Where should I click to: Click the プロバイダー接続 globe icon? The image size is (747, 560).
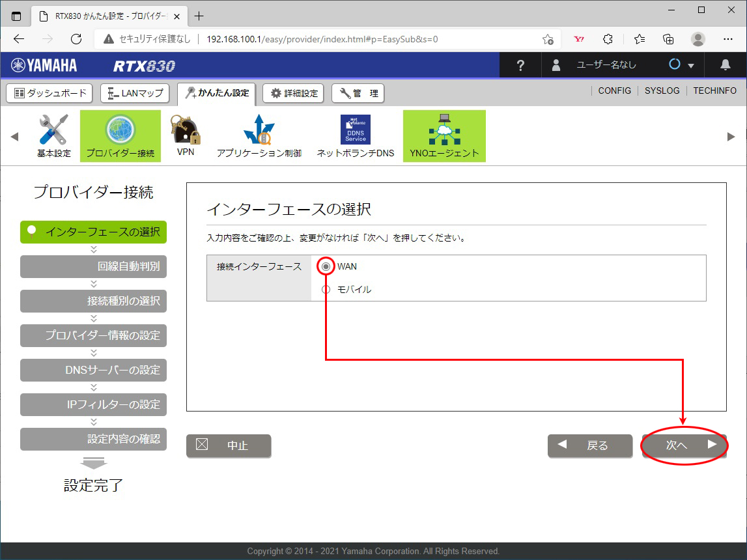coord(120,130)
